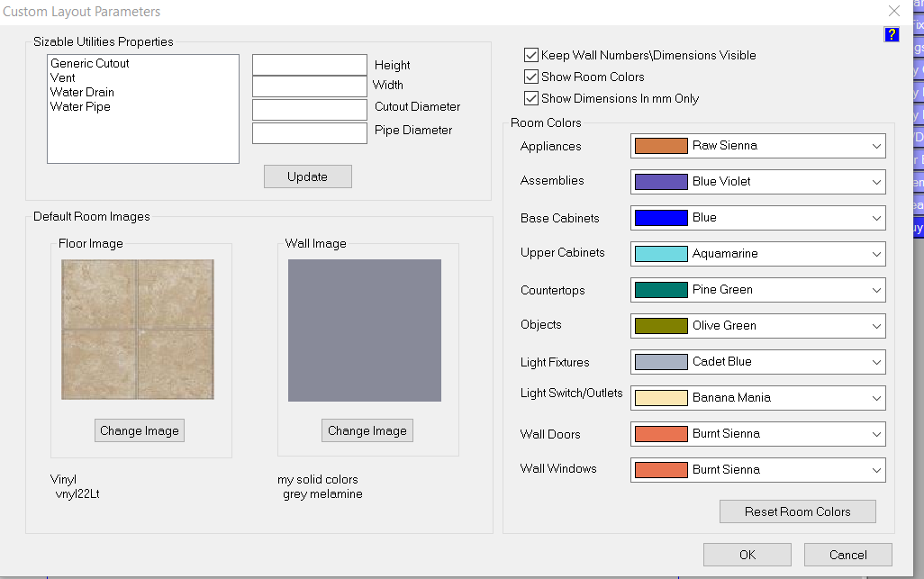924x579 pixels.
Task: Disable Show Dimensions In mm Only
Action: [x=531, y=99]
